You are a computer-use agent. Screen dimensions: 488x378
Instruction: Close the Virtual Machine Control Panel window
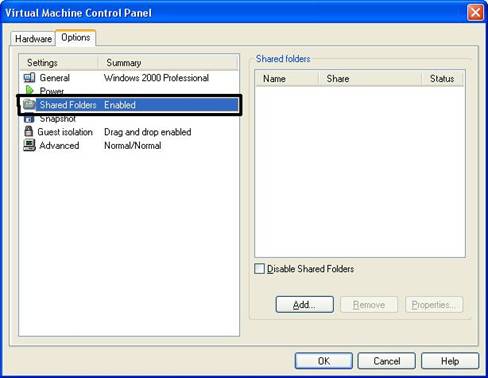tap(475, 13)
